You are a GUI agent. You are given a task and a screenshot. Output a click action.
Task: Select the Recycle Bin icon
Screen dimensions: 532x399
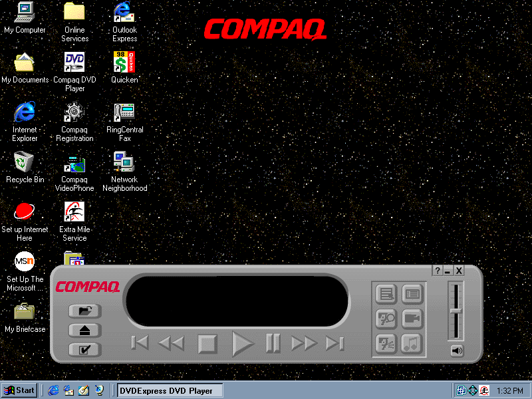[x=25, y=168]
